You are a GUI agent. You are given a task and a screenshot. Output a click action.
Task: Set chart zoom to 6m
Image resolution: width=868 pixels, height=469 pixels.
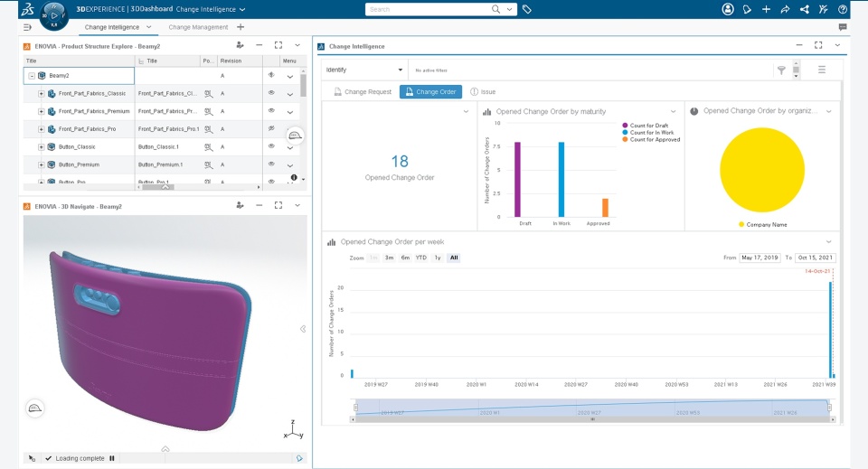(x=405, y=258)
